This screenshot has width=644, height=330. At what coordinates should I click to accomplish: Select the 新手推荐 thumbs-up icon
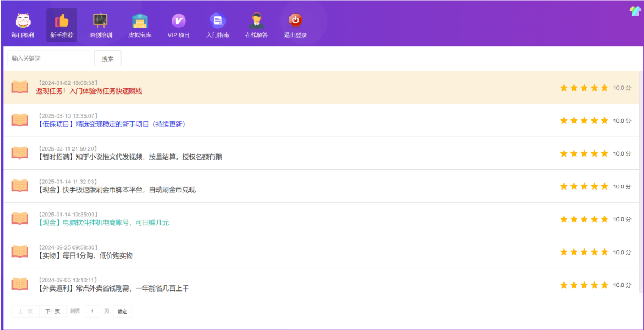pyautogui.click(x=62, y=21)
